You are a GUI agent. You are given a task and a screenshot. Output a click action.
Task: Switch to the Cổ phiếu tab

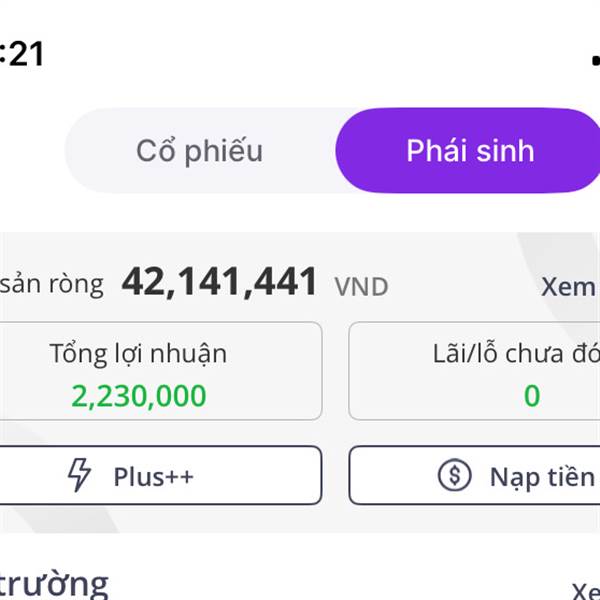click(x=199, y=151)
